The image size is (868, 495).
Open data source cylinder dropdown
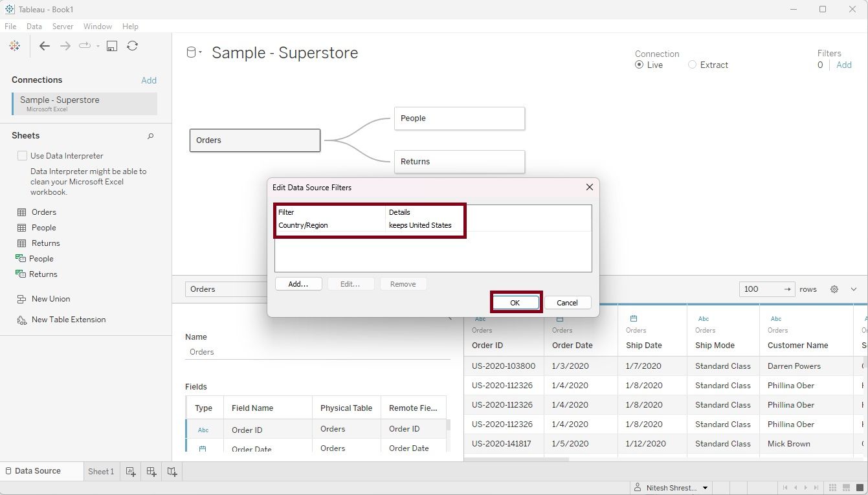tap(194, 52)
